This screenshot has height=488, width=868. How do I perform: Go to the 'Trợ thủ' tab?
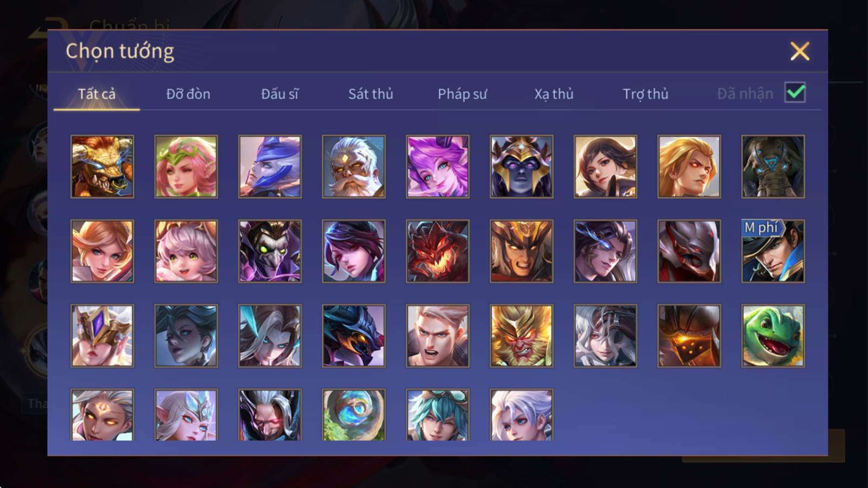click(645, 94)
